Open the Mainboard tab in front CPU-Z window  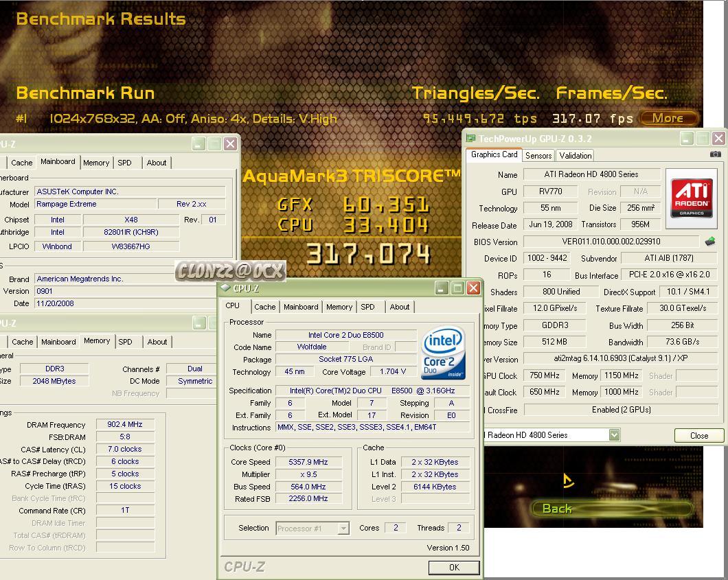[x=301, y=307]
